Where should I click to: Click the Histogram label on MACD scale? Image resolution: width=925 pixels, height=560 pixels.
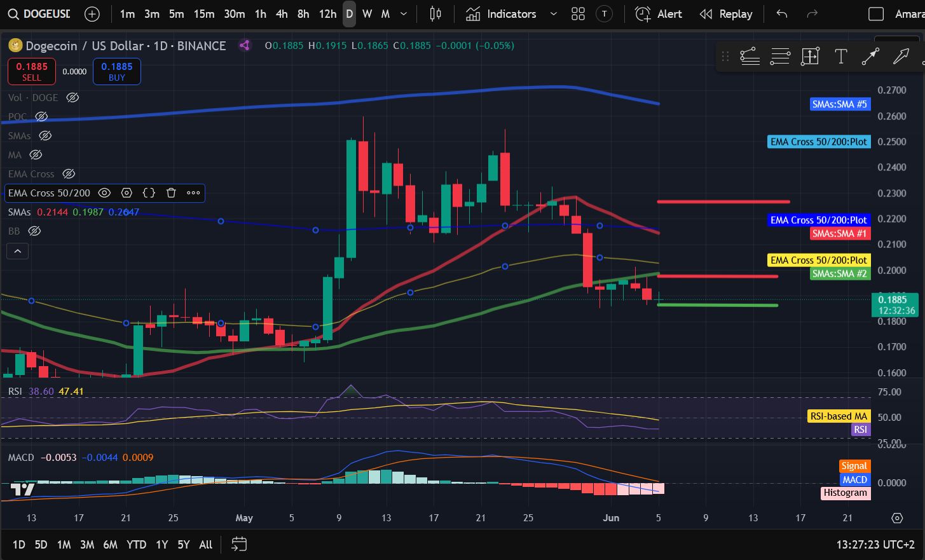tap(845, 493)
